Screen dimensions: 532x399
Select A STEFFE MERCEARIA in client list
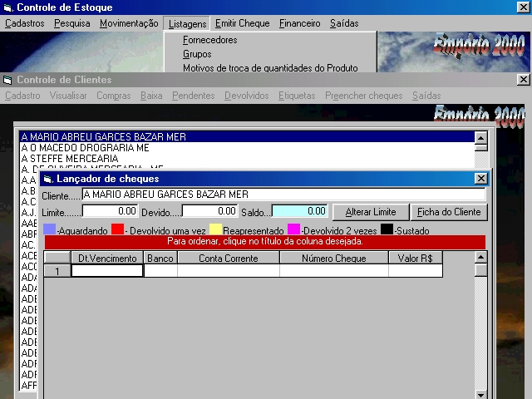(x=70, y=158)
